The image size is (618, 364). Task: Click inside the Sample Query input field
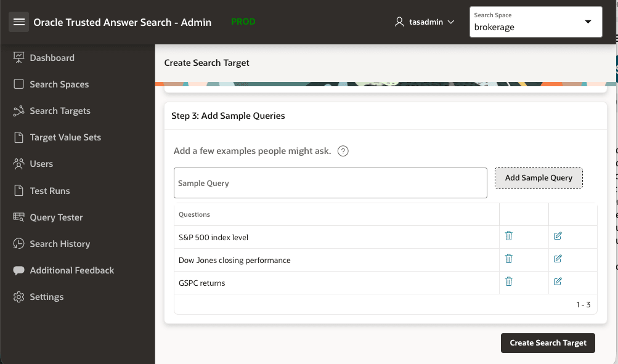pos(331,182)
